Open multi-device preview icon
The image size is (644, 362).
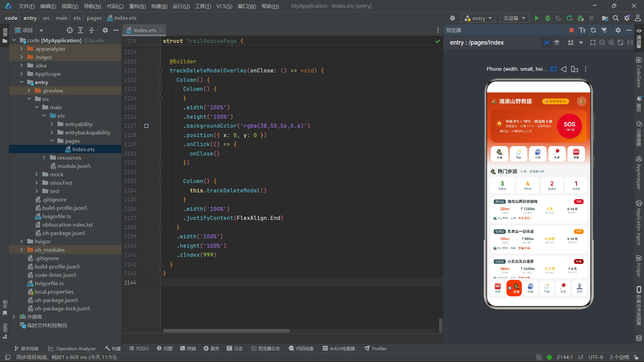575,69
